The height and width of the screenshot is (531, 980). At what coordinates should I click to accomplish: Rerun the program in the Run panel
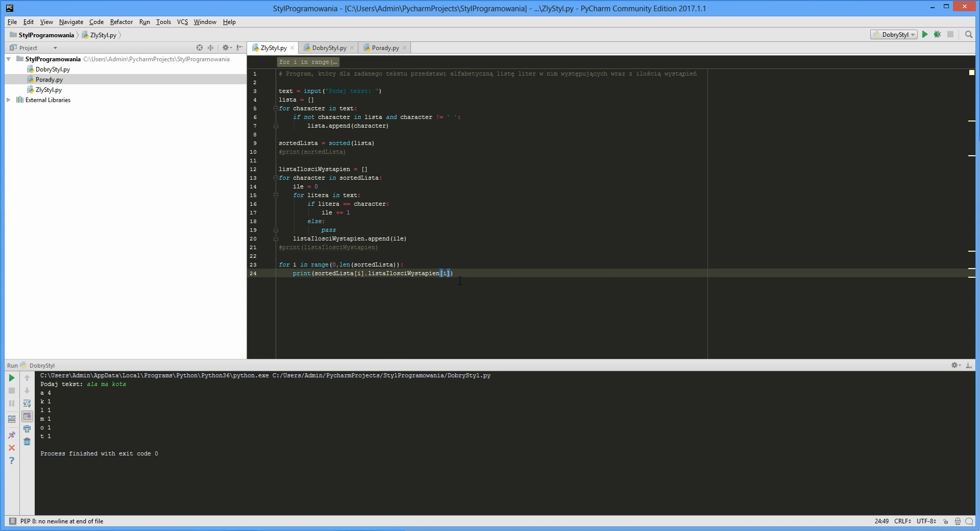coord(12,378)
